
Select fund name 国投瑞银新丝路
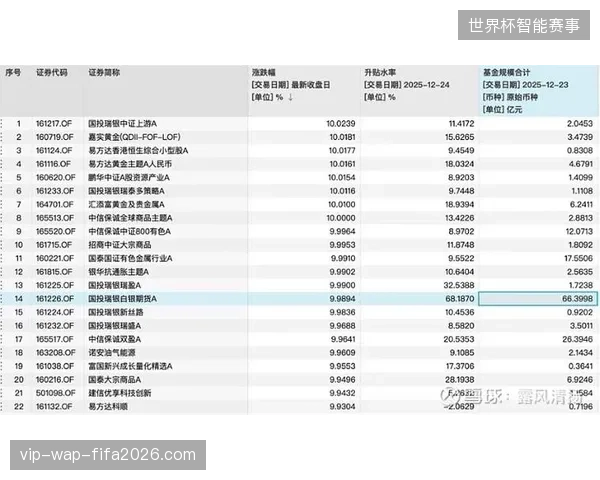coord(116,312)
